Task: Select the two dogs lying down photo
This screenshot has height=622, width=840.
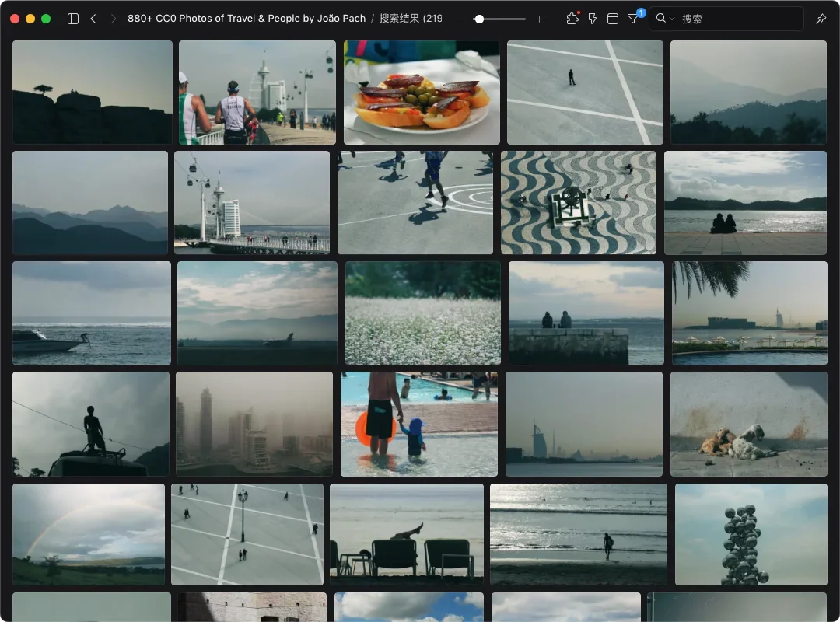Action: coord(748,424)
